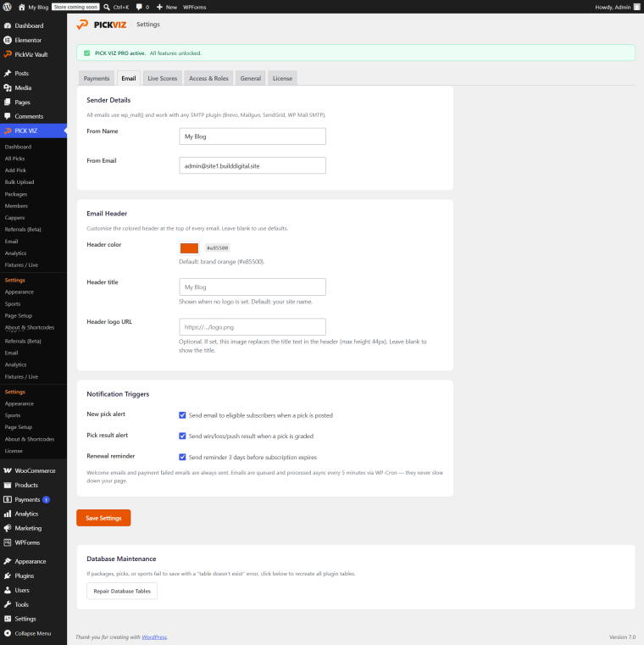Click the Dashboard gauge icon in main menu
The width and height of the screenshot is (644, 645).
(8, 25)
